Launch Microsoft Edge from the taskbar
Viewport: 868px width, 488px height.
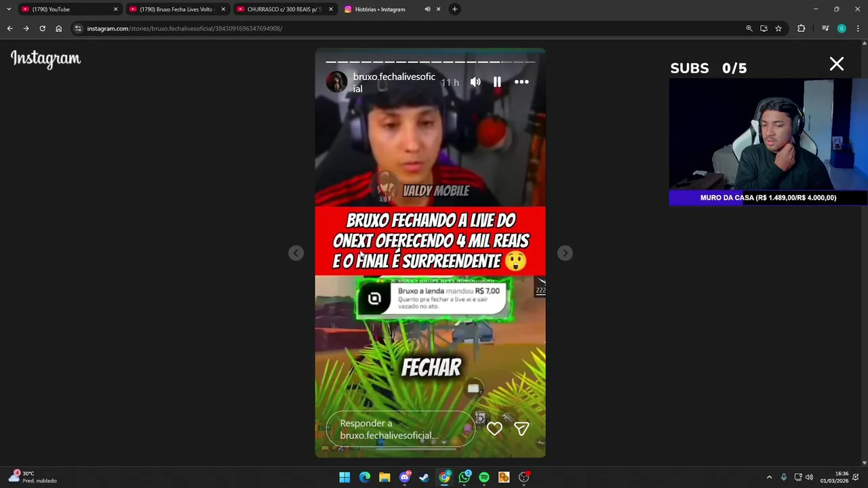pyautogui.click(x=365, y=477)
